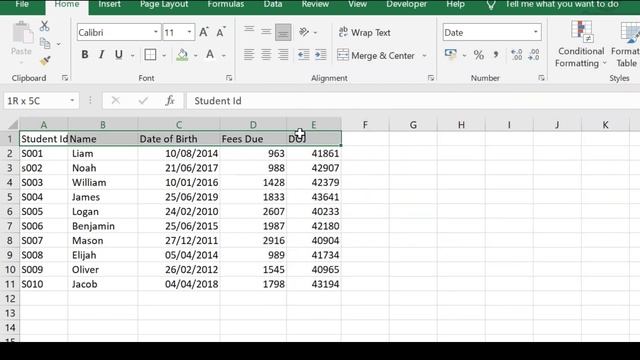Viewport: 640px width, 360px height.
Task: Open Merge & Center dropdown arrow
Action: coord(424,56)
